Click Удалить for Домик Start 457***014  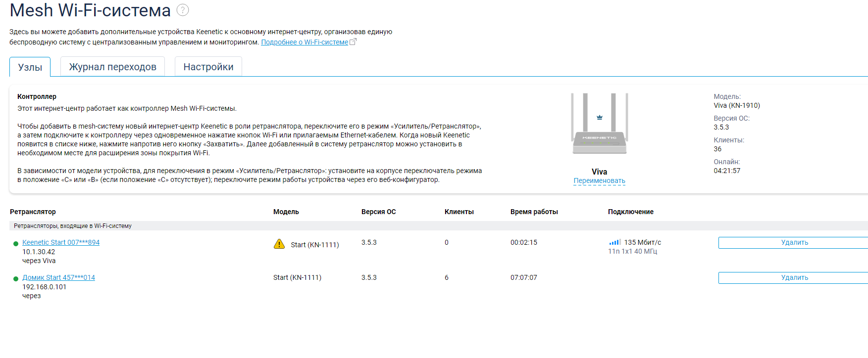coord(794,277)
